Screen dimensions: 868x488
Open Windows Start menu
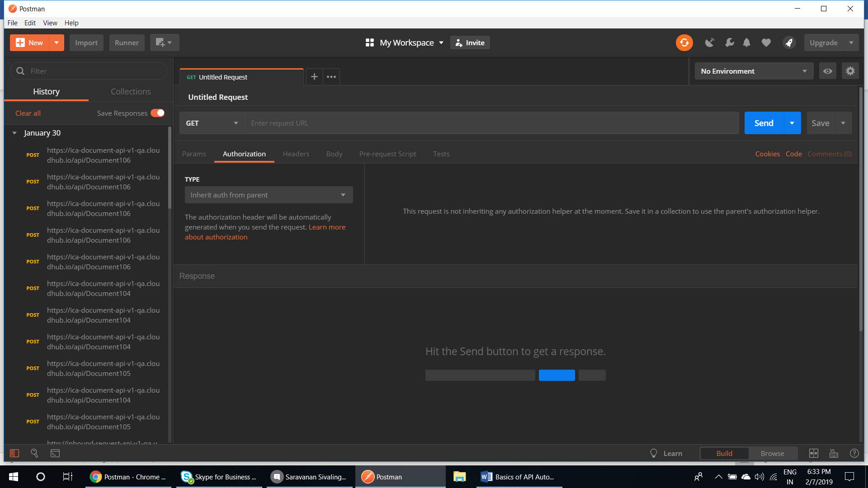click(14, 477)
